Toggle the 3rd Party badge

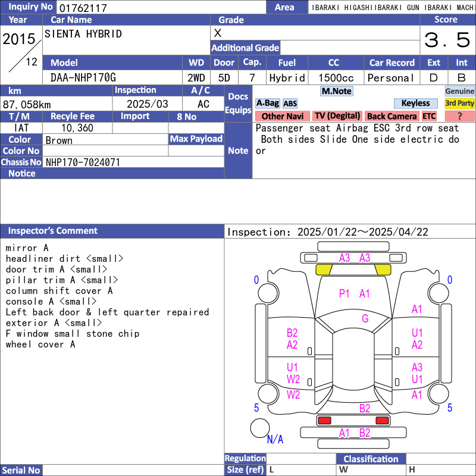click(459, 104)
